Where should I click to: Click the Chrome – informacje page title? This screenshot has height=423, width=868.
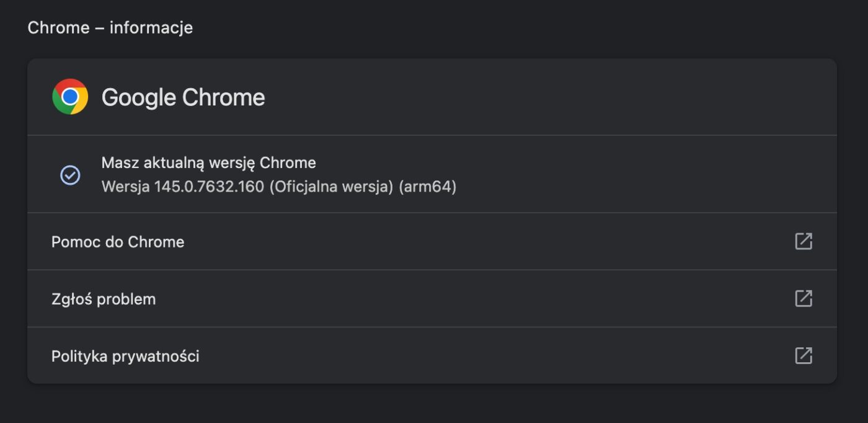(110, 27)
